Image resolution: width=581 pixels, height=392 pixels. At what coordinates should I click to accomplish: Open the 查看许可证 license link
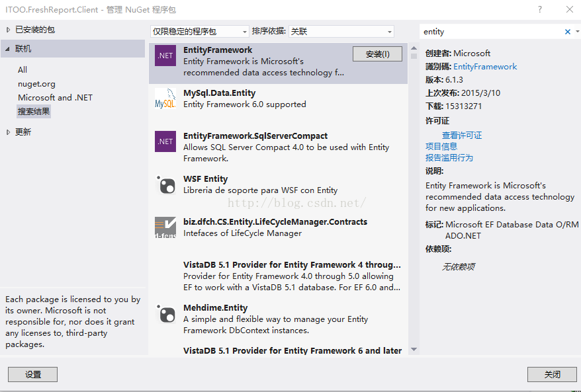462,136
